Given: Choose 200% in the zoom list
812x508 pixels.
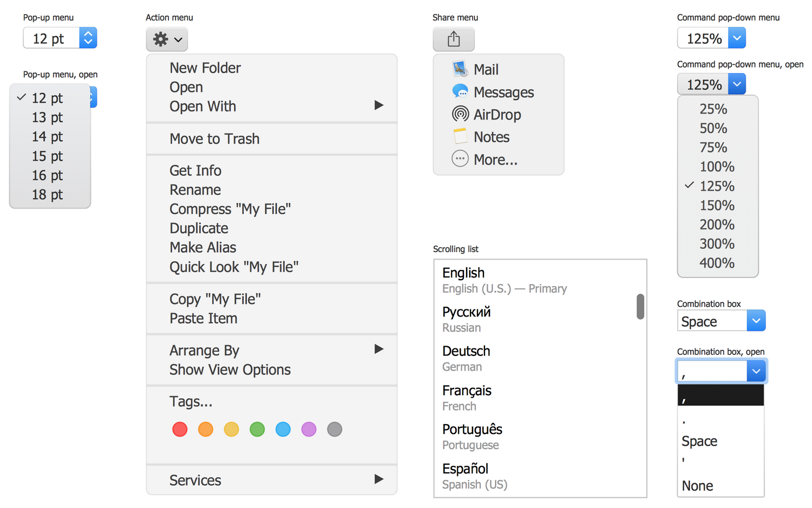Looking at the screenshot, I should [717, 225].
